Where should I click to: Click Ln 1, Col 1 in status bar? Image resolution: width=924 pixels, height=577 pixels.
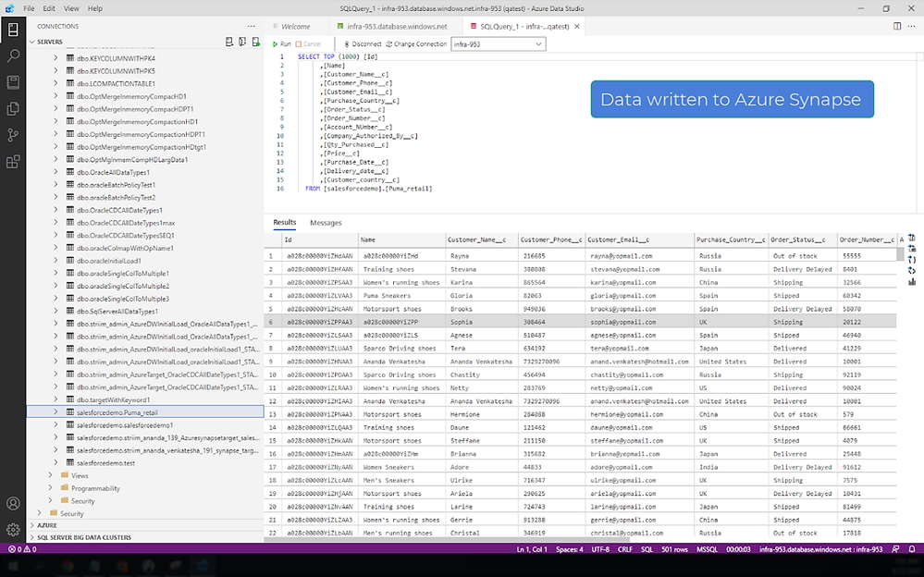pyautogui.click(x=532, y=549)
